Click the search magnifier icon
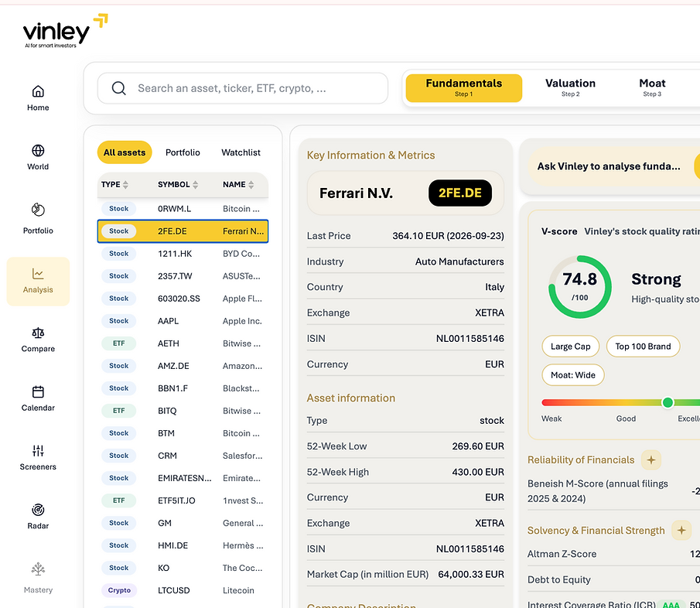The width and height of the screenshot is (700, 608). [119, 88]
